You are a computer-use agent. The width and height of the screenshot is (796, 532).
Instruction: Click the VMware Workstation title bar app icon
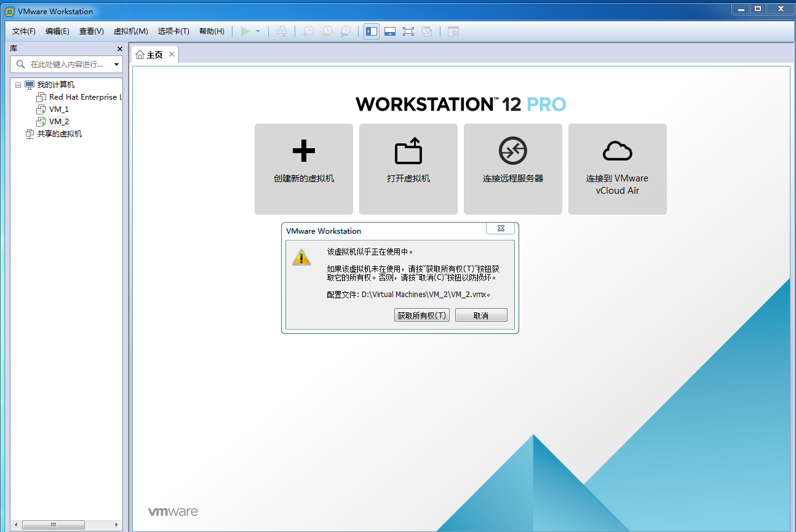[x=9, y=11]
